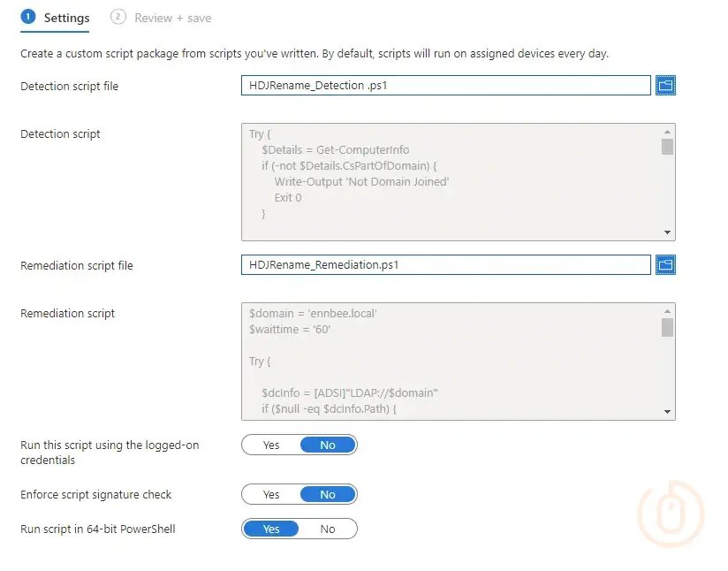Open the Review + save tab
The width and height of the screenshot is (728, 571).
point(172,18)
